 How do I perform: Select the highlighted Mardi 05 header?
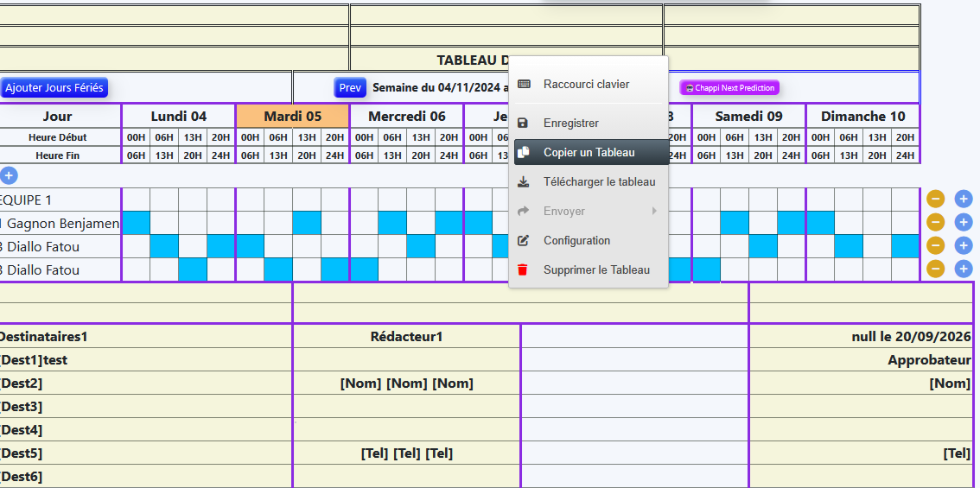[x=292, y=117]
